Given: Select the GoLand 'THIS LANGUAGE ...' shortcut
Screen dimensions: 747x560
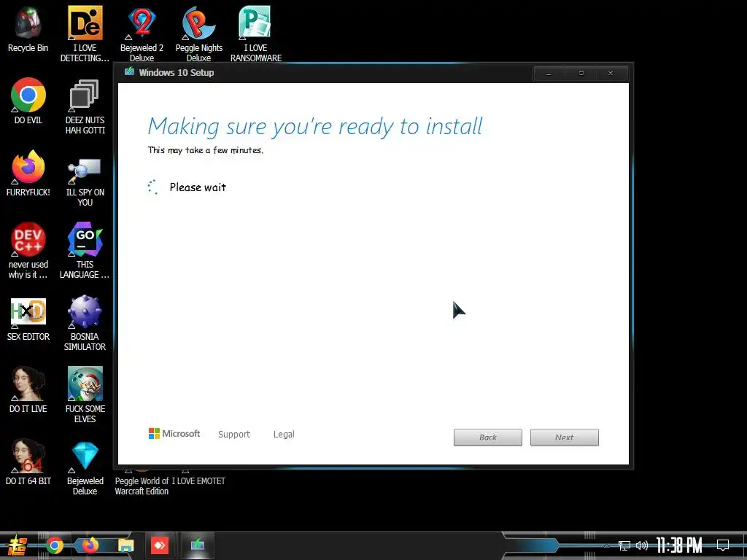Looking at the screenshot, I should pyautogui.click(x=85, y=251).
